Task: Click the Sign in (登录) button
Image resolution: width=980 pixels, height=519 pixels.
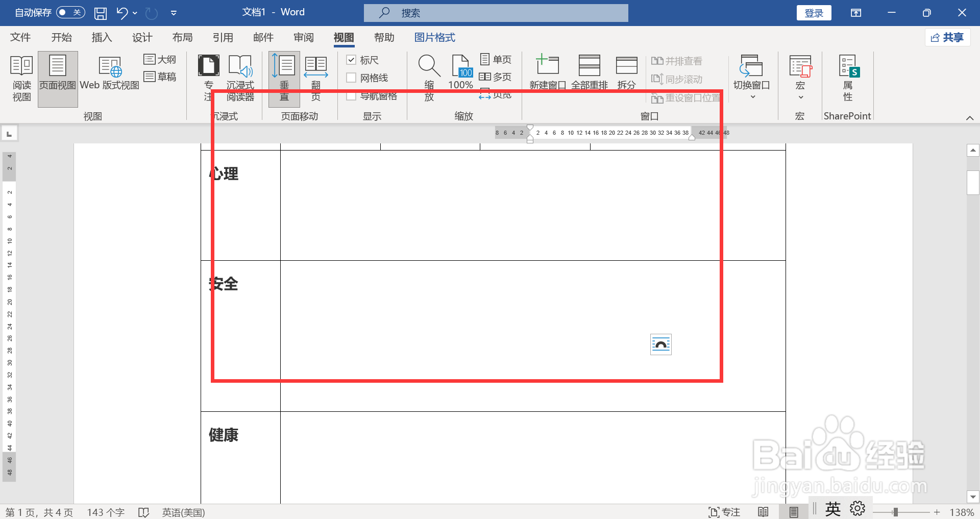Action: (814, 13)
